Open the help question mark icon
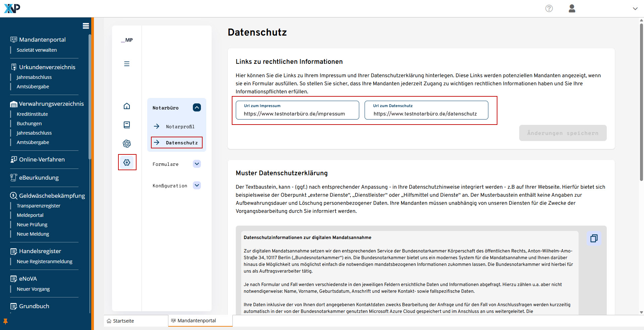 click(549, 8)
